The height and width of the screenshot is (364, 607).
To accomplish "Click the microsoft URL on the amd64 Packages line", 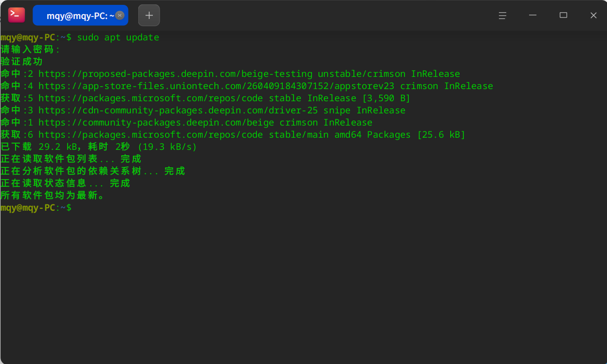I will point(150,135).
